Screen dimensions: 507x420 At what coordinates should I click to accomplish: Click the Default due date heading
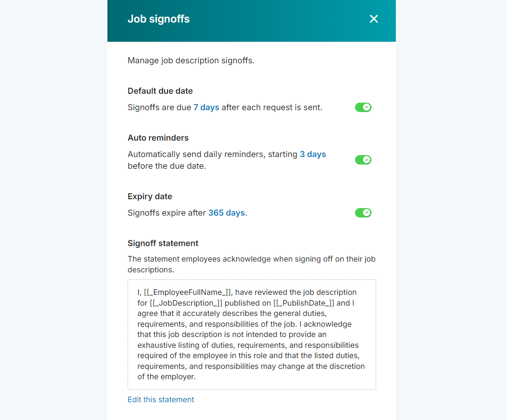point(160,91)
